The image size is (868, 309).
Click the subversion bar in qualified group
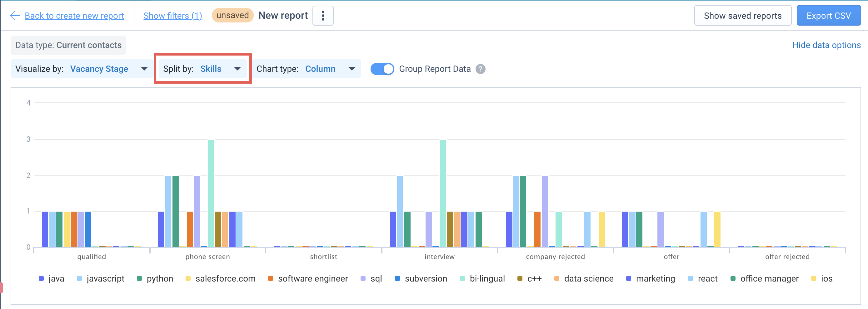tap(88, 229)
